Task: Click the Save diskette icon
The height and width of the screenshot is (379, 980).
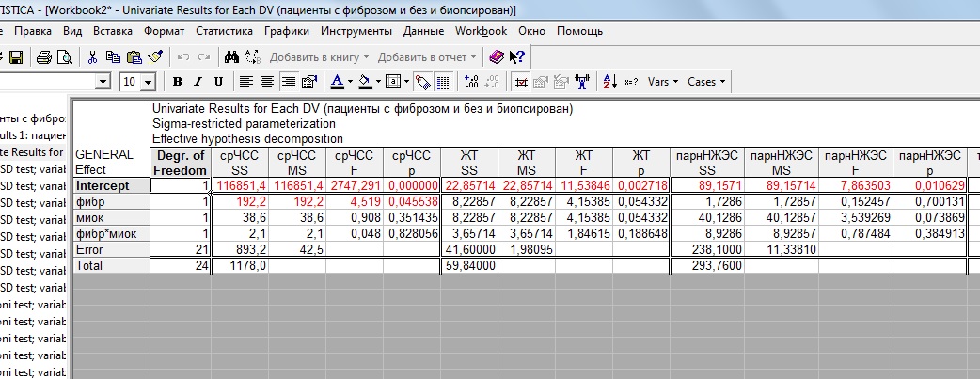Action: click(15, 57)
